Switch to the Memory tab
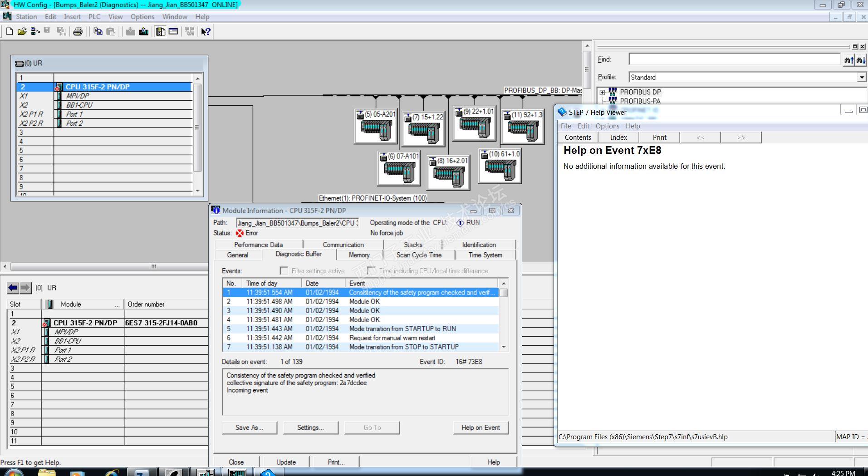The height and width of the screenshot is (476, 868). (x=359, y=255)
